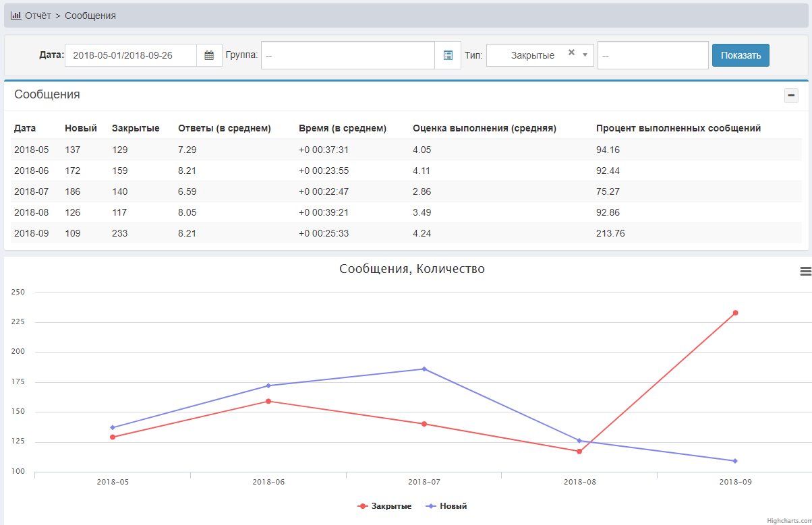Screen dimensions: 812x525
Task: Clear the selected Закрытые type
Action: (571, 53)
